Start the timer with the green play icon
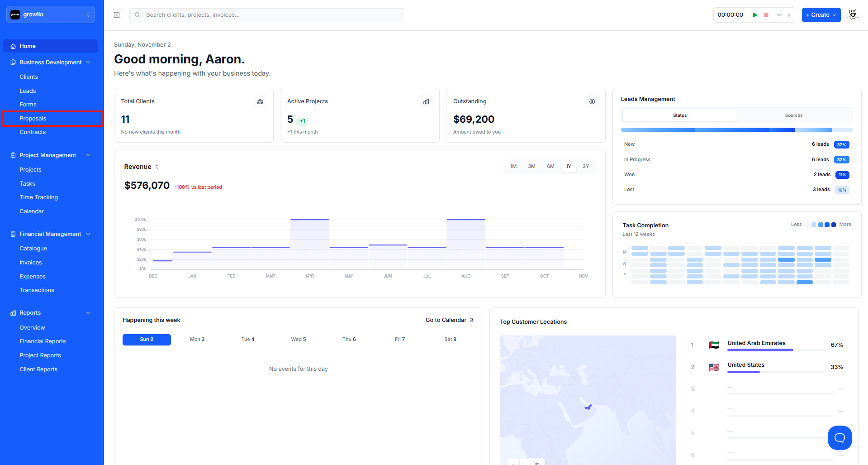868x465 pixels. [x=755, y=15]
